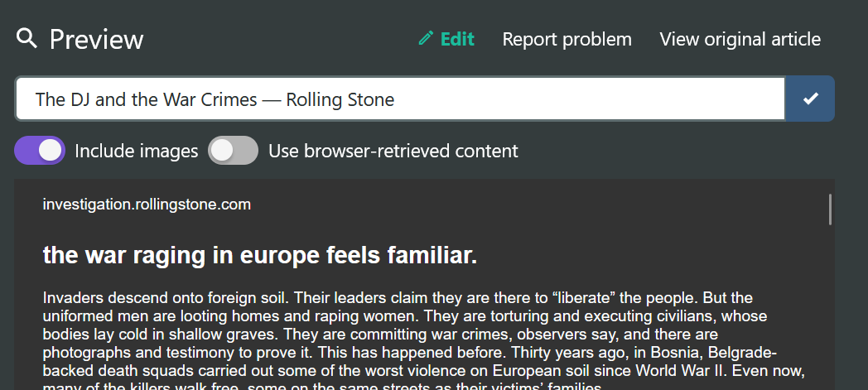
Task: Click the phrase World War II in article
Action: (682, 370)
